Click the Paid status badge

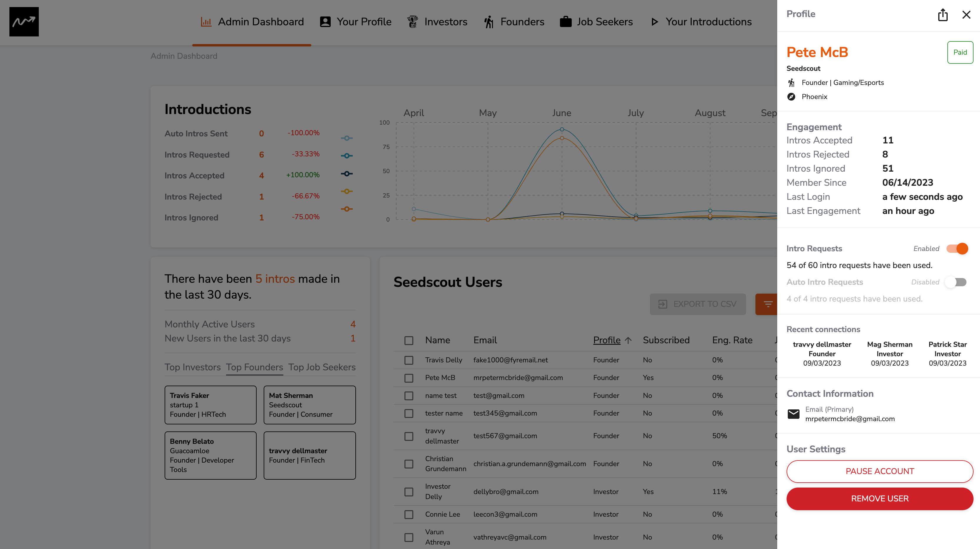(x=960, y=53)
